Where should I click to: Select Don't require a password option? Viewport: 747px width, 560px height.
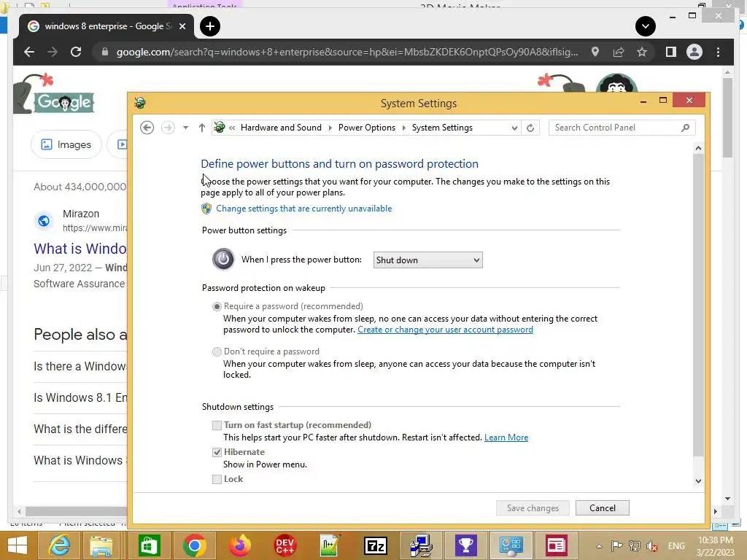(217, 351)
